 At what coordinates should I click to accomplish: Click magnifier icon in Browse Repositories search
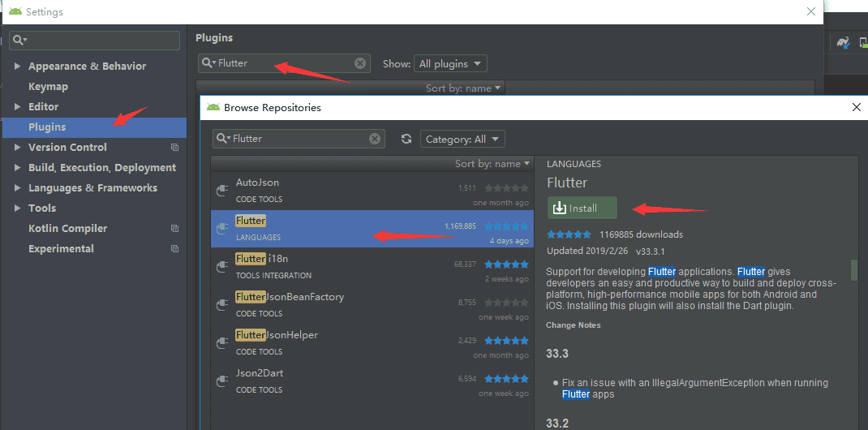224,139
